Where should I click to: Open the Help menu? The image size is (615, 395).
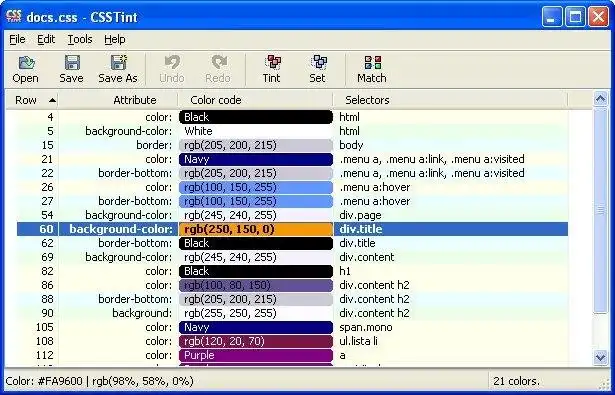pyautogui.click(x=115, y=39)
